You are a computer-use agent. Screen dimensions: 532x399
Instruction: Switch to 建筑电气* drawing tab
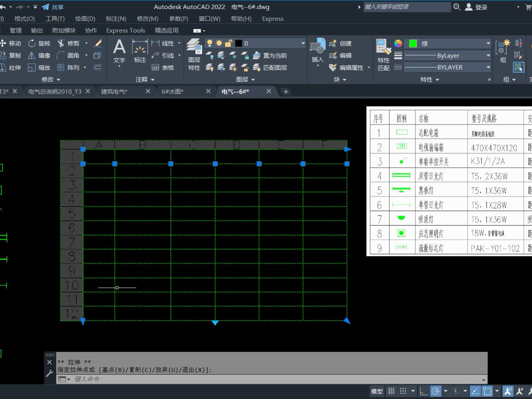[114, 91]
